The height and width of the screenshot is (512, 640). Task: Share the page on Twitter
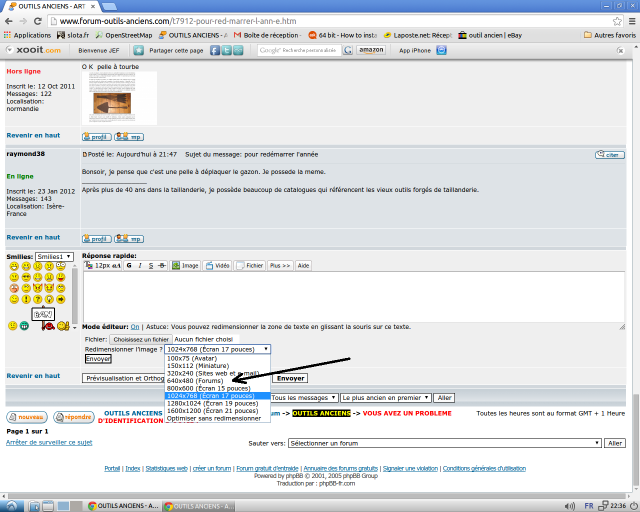point(227,50)
